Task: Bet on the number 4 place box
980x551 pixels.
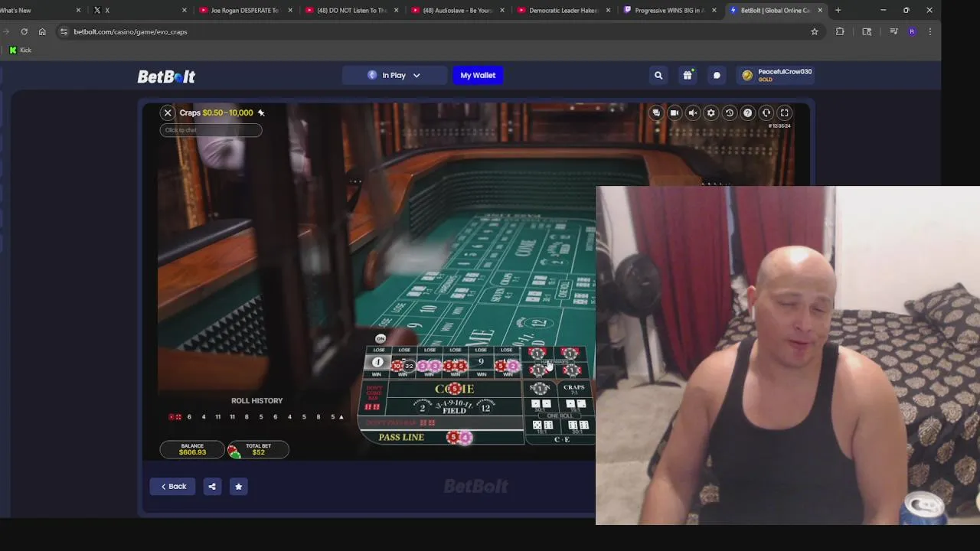Action: pos(377,363)
